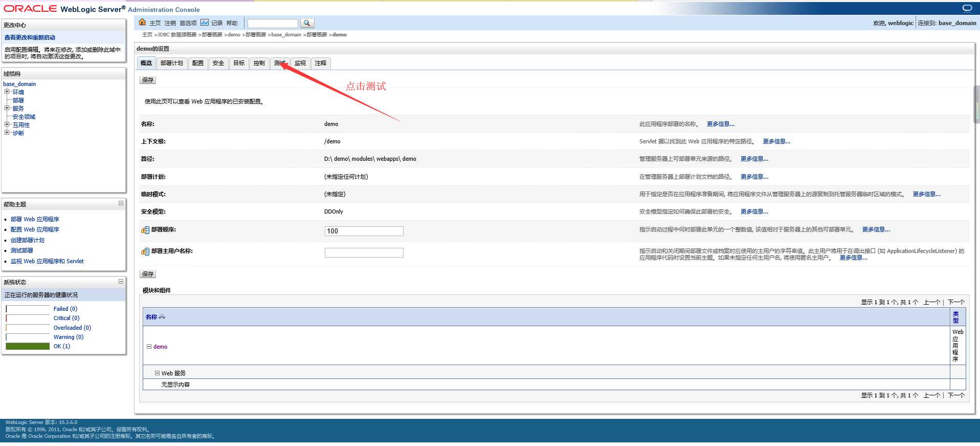Open the 概览 tab
Viewport: 980px width, 446px height.
[x=146, y=63]
